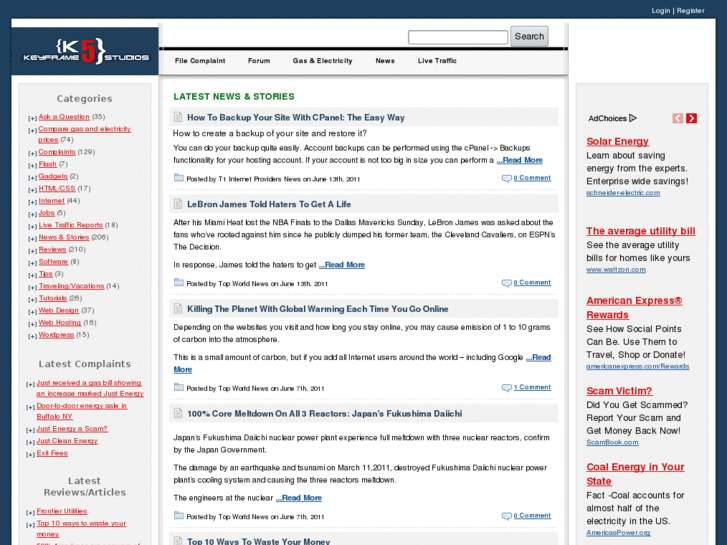
Task: Open Gas & Electricity menu item
Action: [322, 61]
